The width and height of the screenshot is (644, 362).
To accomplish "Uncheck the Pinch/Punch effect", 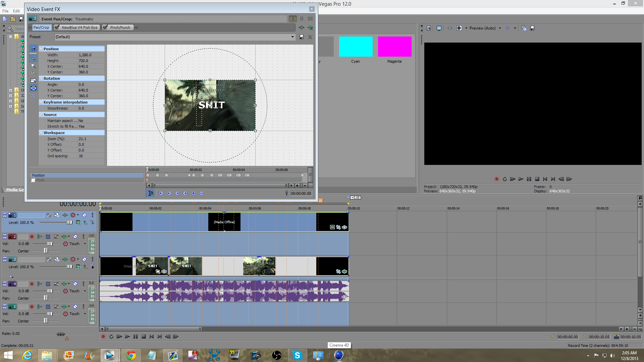I will point(105,27).
